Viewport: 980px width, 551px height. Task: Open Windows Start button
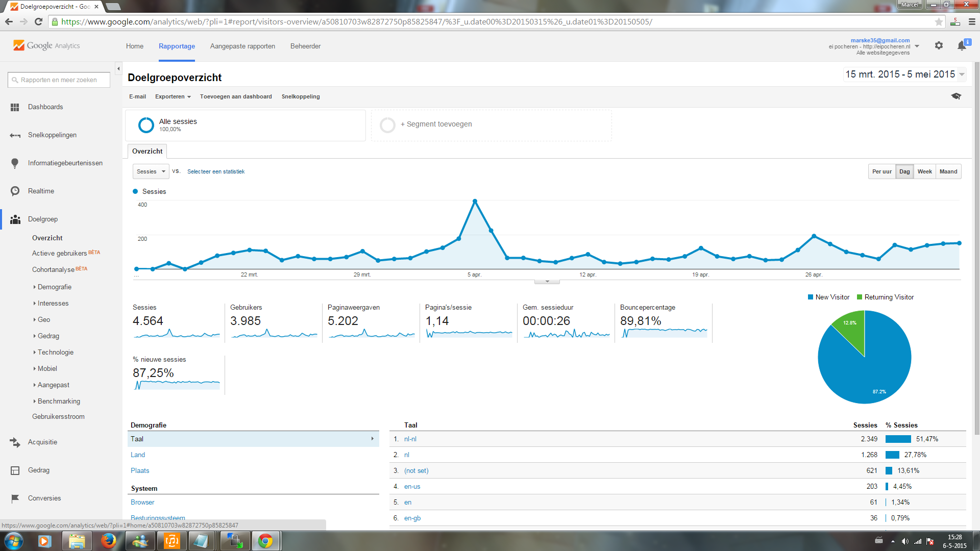point(14,541)
